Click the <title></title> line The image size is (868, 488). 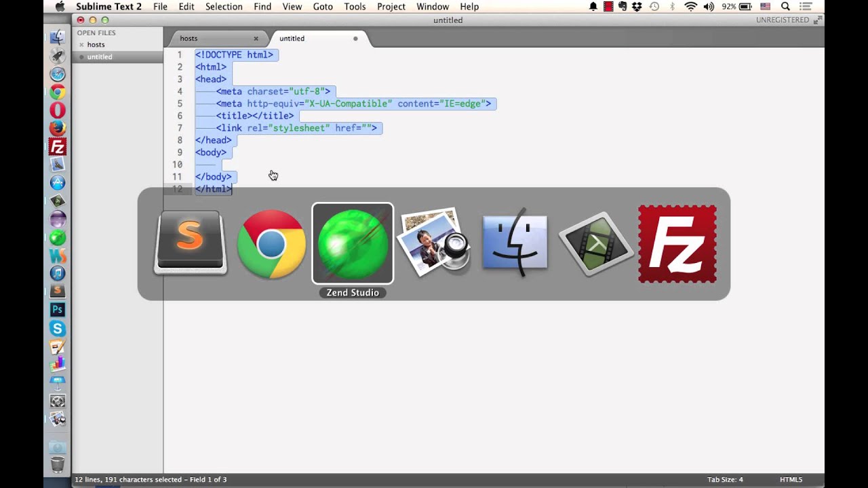click(x=255, y=116)
